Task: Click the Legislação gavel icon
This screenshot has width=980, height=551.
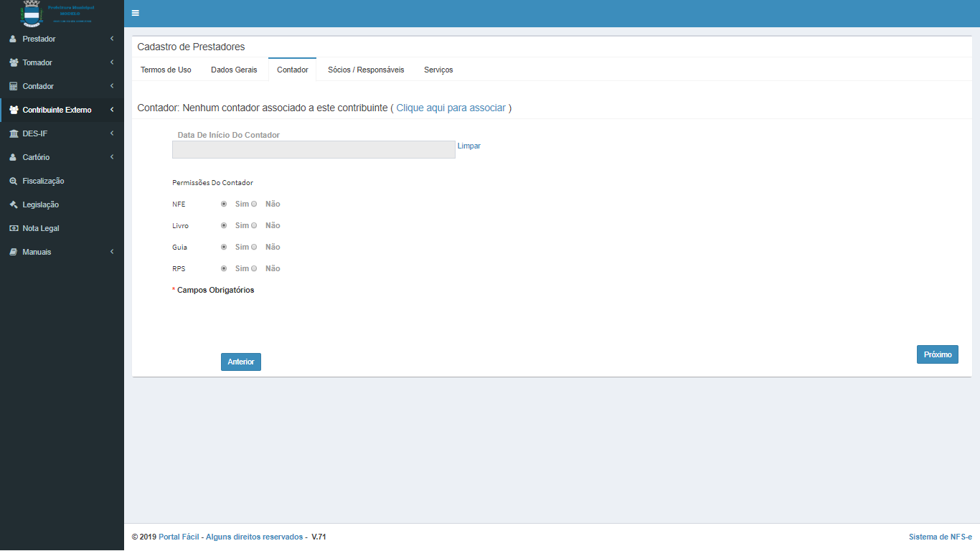Action: pyautogui.click(x=13, y=204)
